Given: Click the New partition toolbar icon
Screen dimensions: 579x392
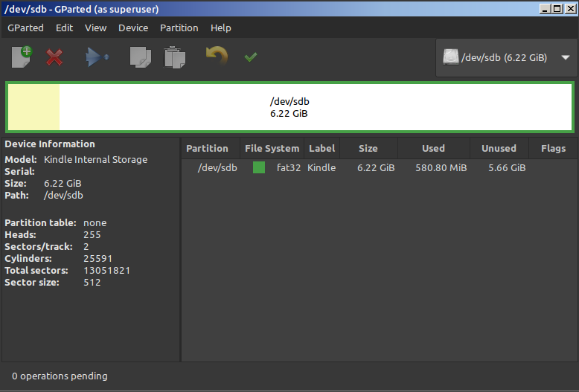Looking at the screenshot, I should coord(22,57).
